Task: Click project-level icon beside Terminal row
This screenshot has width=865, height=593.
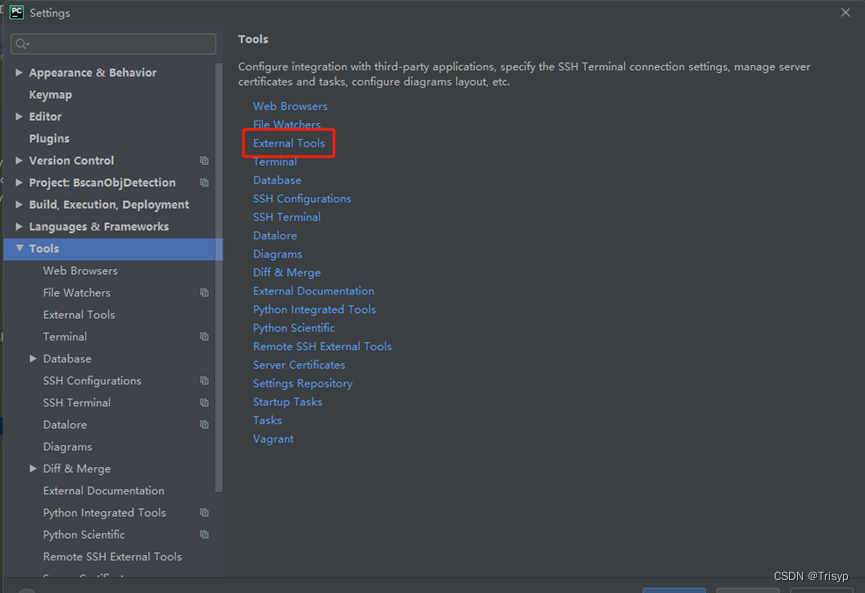Action: [204, 337]
